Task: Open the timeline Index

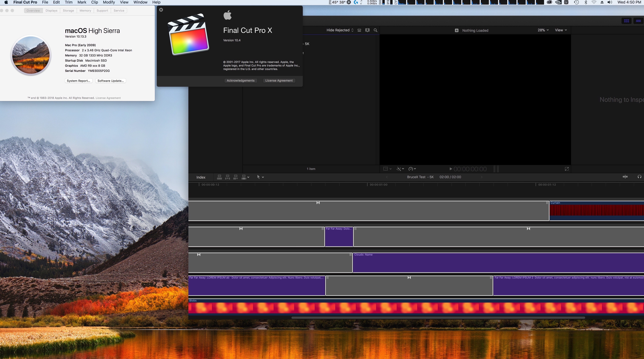Action: [201, 177]
